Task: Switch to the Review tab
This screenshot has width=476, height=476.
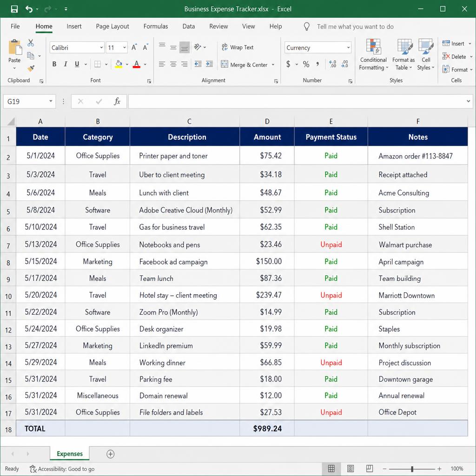Action: (218, 26)
